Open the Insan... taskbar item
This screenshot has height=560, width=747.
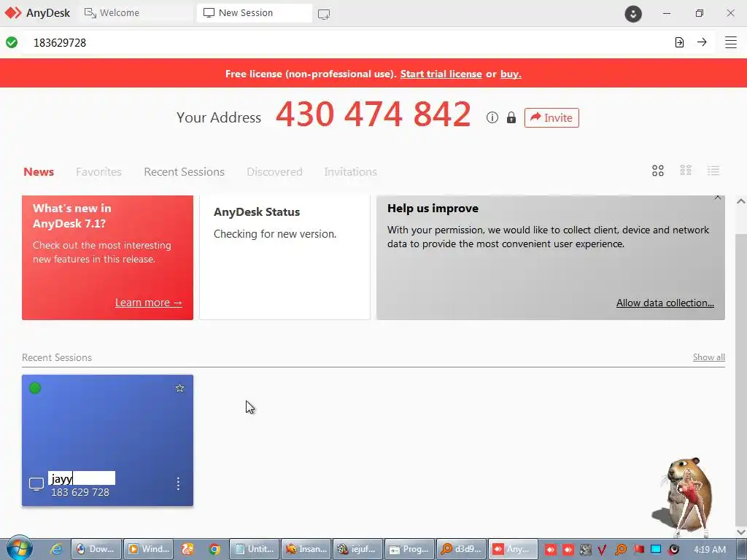tap(306, 549)
